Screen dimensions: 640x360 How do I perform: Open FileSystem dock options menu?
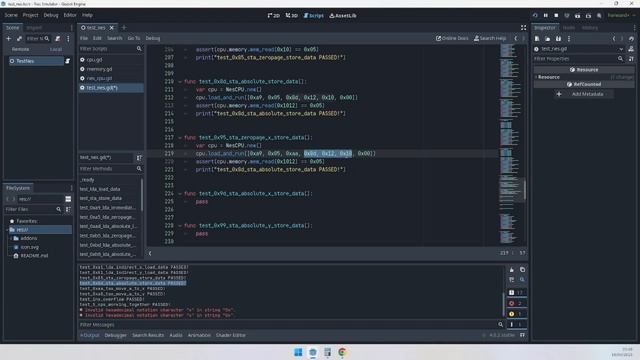tap(71, 188)
